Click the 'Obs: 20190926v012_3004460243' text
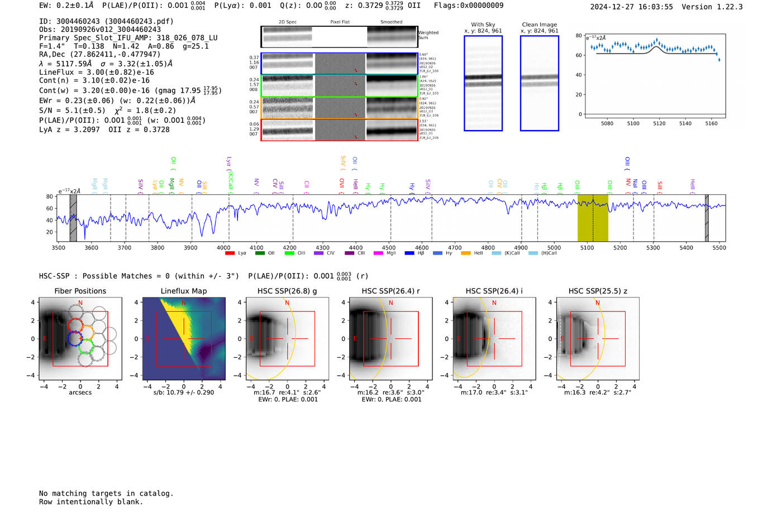The height and width of the screenshot is (532, 782). 100,30
